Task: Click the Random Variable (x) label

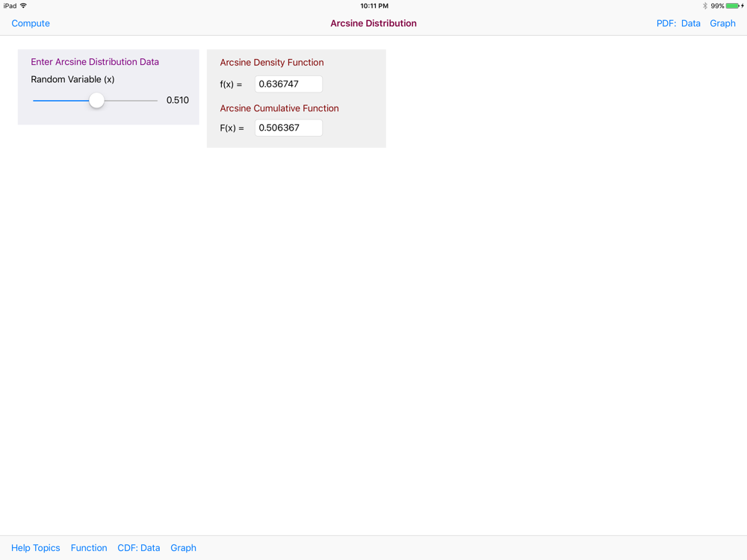Action: point(73,80)
